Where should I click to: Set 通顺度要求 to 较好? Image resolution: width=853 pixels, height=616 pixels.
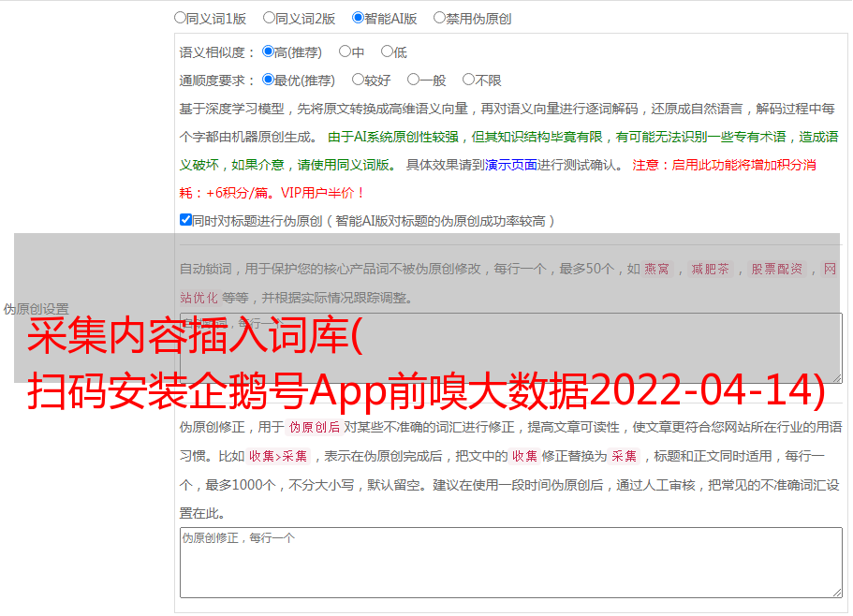click(358, 80)
